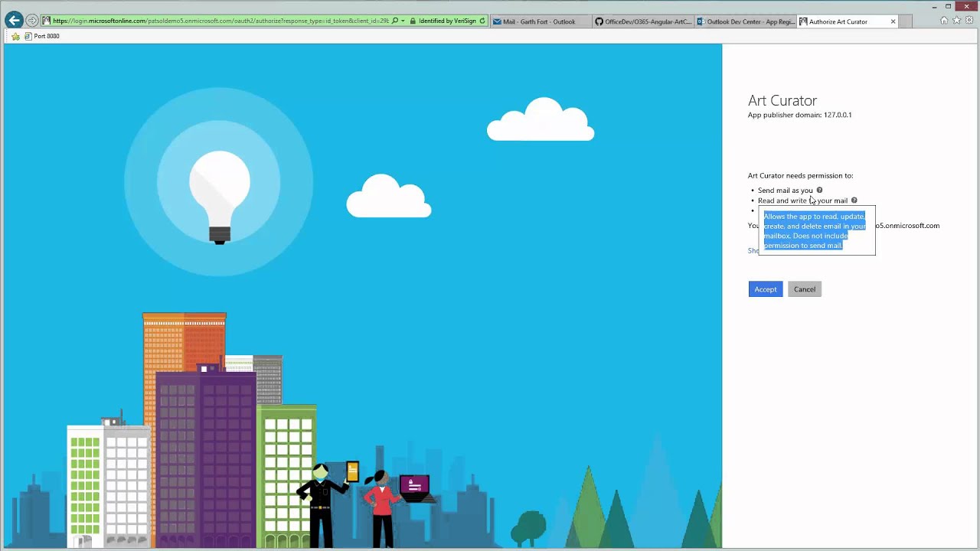Click the Accept button
This screenshot has width=980, height=551.
point(766,289)
